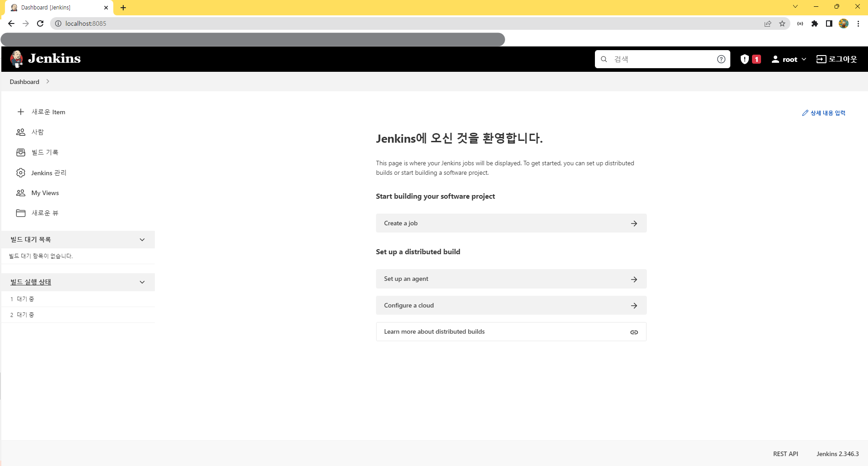Open the search help question mark icon

click(721, 59)
